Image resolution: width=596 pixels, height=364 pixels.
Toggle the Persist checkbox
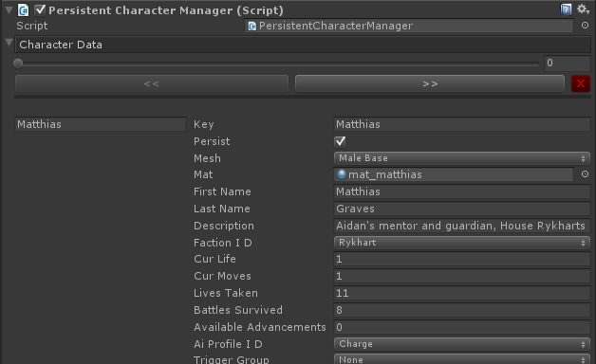(340, 141)
